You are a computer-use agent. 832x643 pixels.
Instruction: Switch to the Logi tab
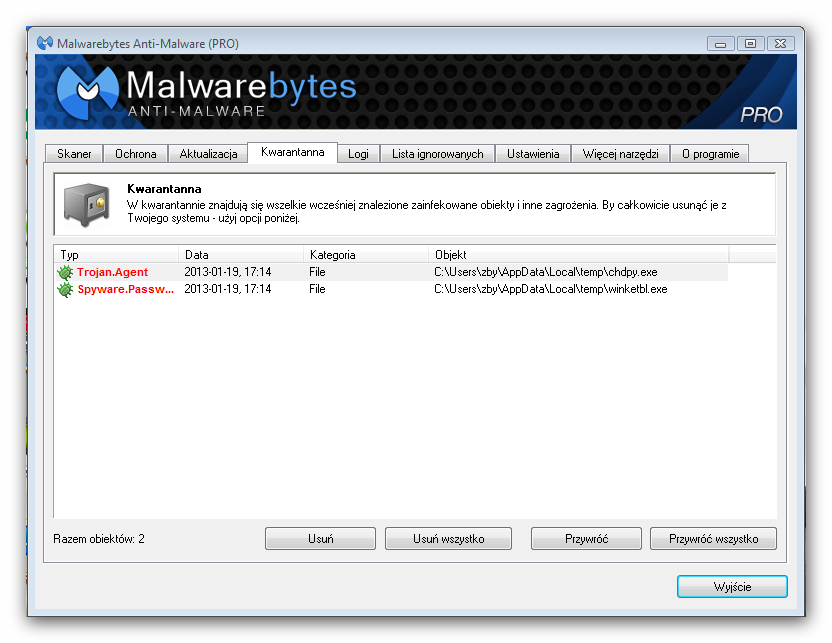click(x=358, y=154)
